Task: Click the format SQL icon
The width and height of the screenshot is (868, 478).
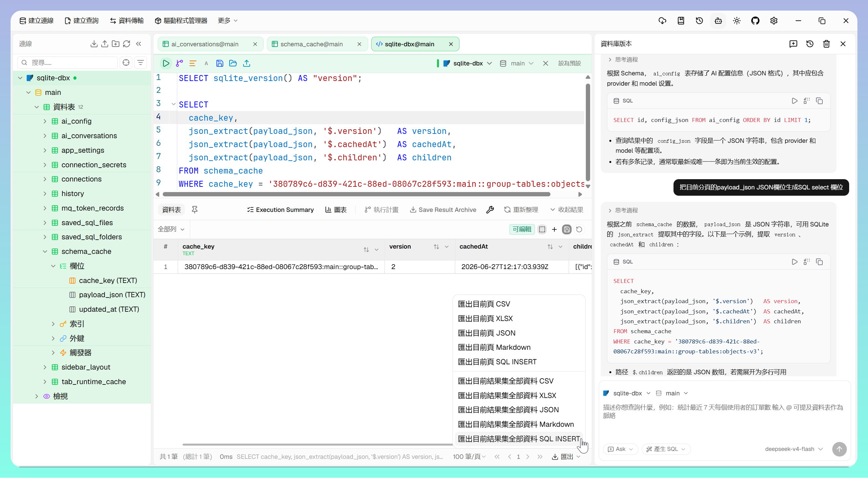Action: 193,63
